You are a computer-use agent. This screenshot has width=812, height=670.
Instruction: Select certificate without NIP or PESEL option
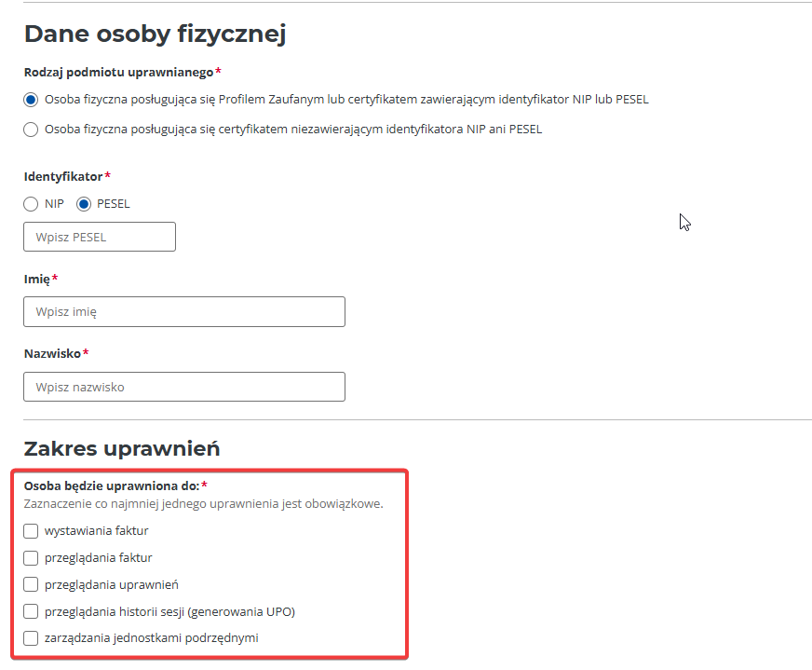coord(32,130)
